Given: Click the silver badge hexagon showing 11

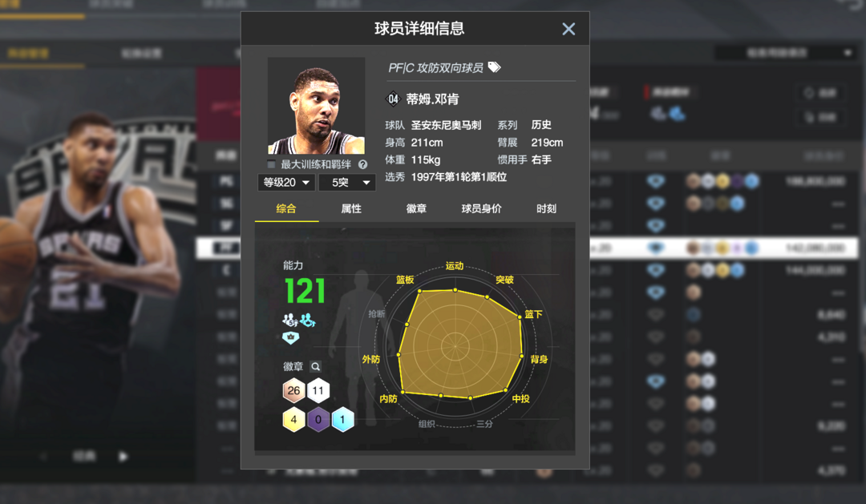Looking at the screenshot, I should click(318, 390).
